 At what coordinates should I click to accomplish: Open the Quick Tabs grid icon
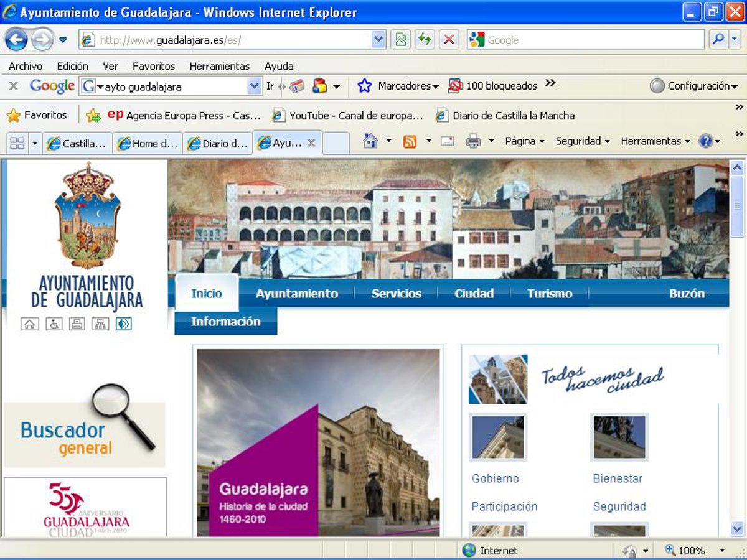pos(17,143)
